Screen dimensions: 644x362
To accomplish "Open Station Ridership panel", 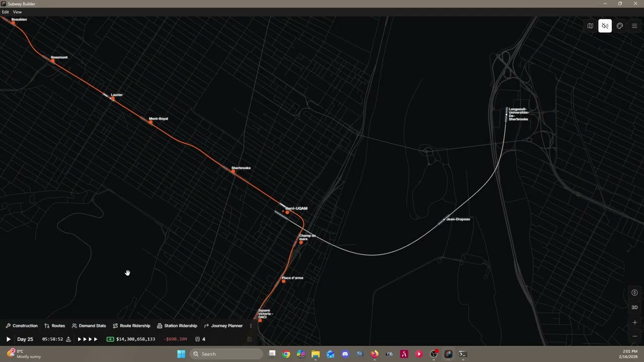I will (177, 326).
